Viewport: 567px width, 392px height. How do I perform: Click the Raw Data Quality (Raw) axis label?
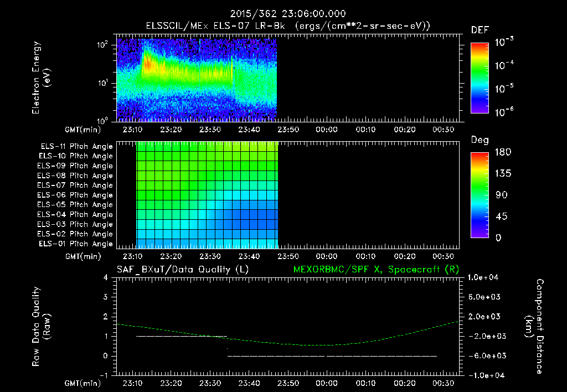pyautogui.click(x=41, y=327)
